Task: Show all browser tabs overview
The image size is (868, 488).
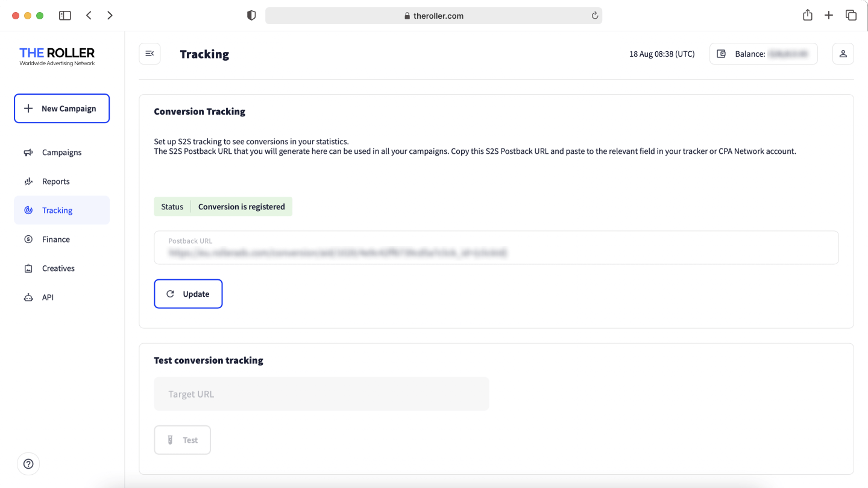Action: [x=851, y=14]
